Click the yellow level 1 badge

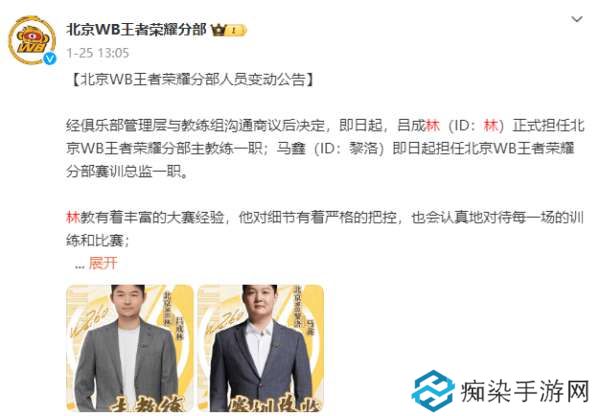(234, 30)
